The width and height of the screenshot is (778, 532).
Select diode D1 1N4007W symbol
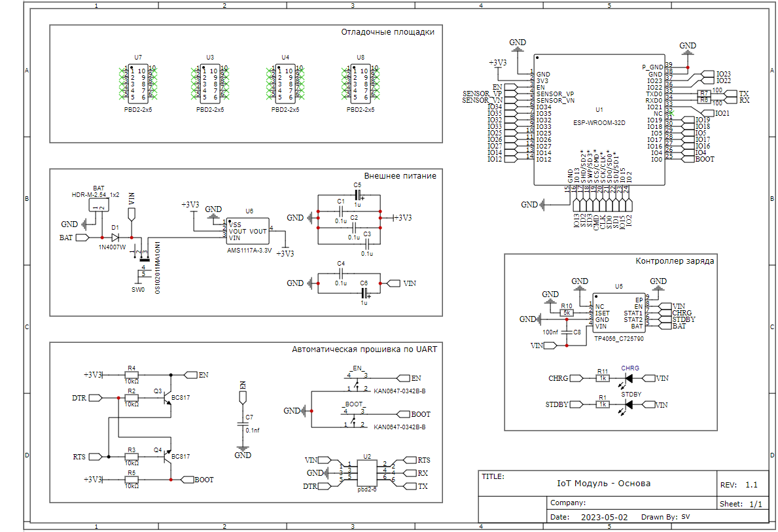coord(116,238)
